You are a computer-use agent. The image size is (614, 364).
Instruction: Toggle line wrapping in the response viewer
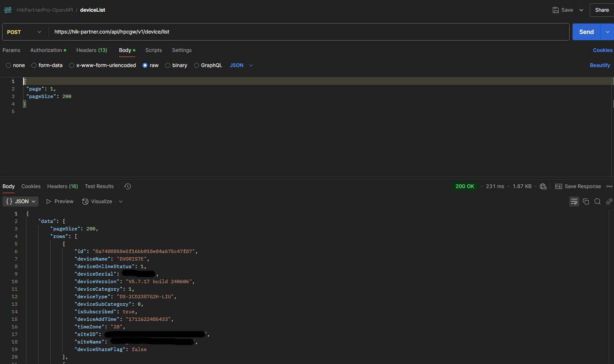click(x=574, y=201)
